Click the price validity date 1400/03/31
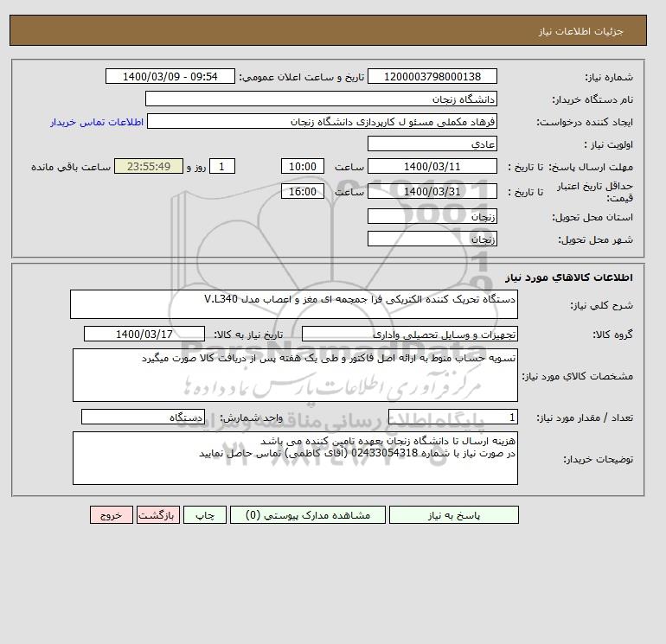The image size is (666, 644). (432, 191)
